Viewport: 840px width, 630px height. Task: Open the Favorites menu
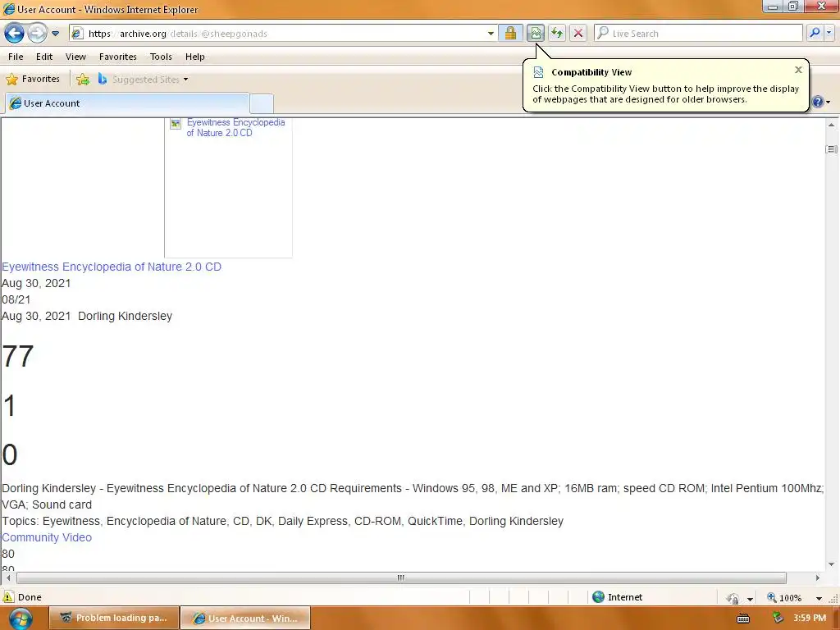tap(118, 57)
